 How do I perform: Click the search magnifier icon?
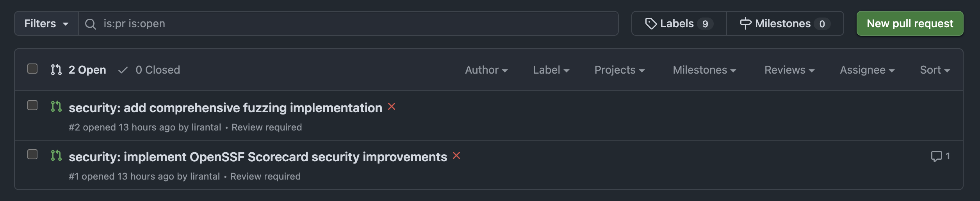point(90,24)
